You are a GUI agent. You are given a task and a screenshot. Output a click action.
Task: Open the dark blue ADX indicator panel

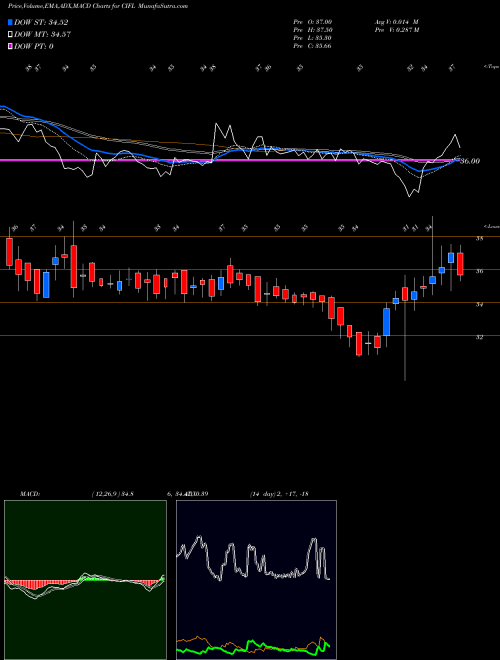(256, 580)
